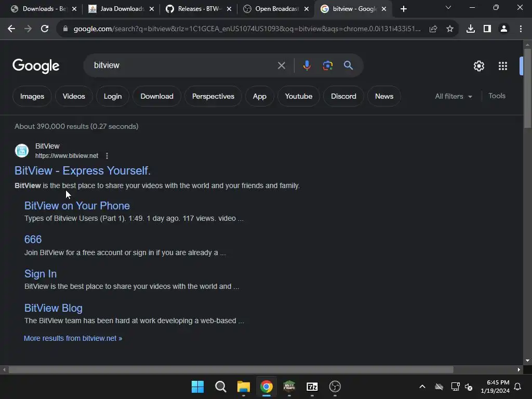Open BitView on Your Phone link
Image resolution: width=532 pixels, height=399 pixels.
tap(77, 206)
